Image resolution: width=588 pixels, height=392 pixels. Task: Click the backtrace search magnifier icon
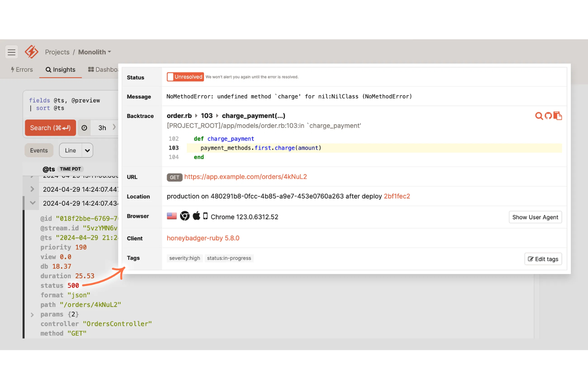(539, 116)
